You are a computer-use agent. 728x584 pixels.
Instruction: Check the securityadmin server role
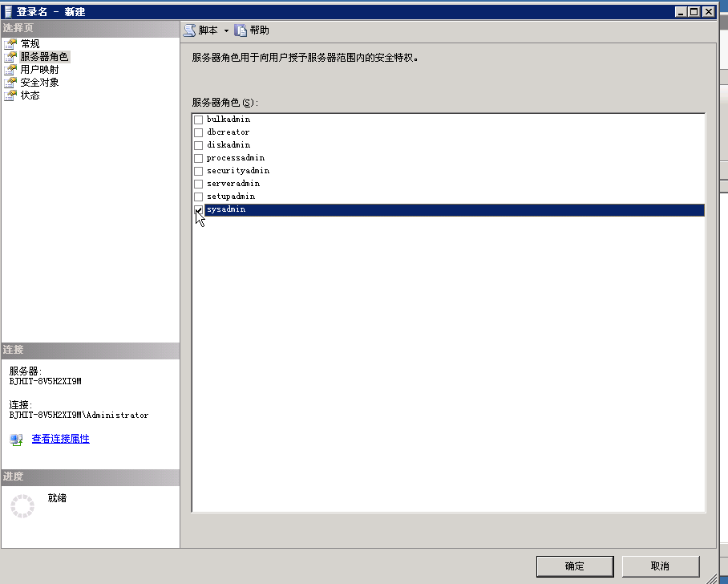coord(198,171)
